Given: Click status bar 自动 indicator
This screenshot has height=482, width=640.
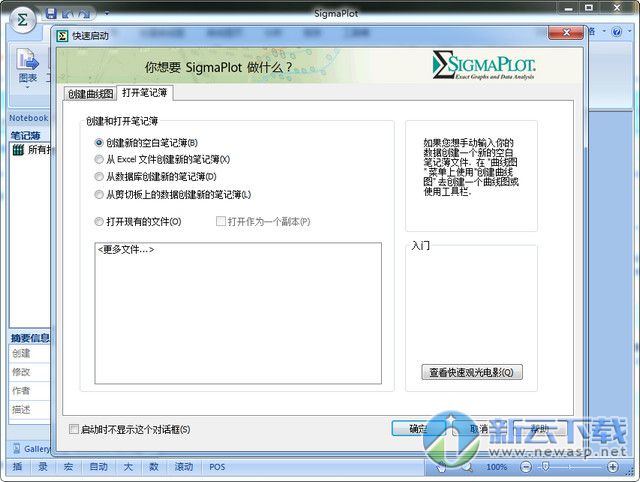Looking at the screenshot, I should click(98, 466).
